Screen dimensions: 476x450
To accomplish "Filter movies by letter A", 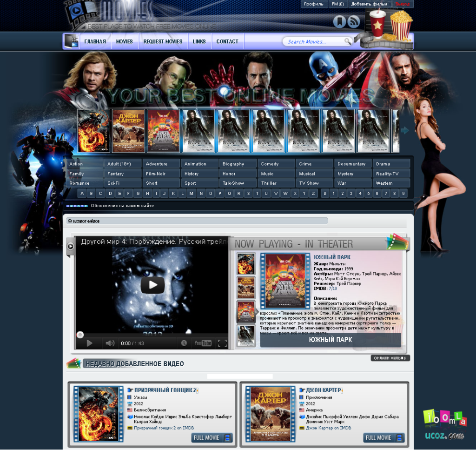I will [x=82, y=193].
